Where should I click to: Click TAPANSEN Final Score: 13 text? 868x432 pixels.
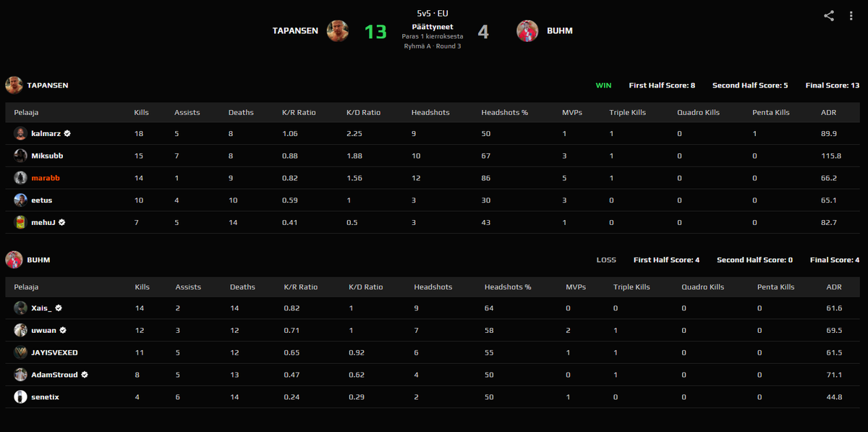point(833,85)
